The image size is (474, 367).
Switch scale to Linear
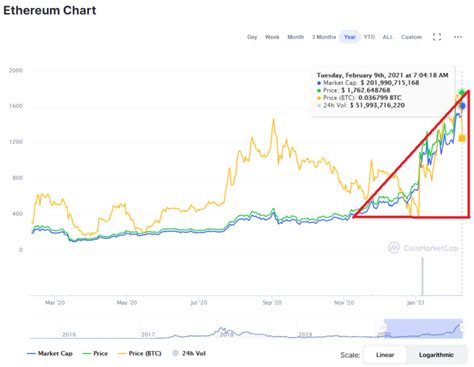pyautogui.click(x=385, y=355)
